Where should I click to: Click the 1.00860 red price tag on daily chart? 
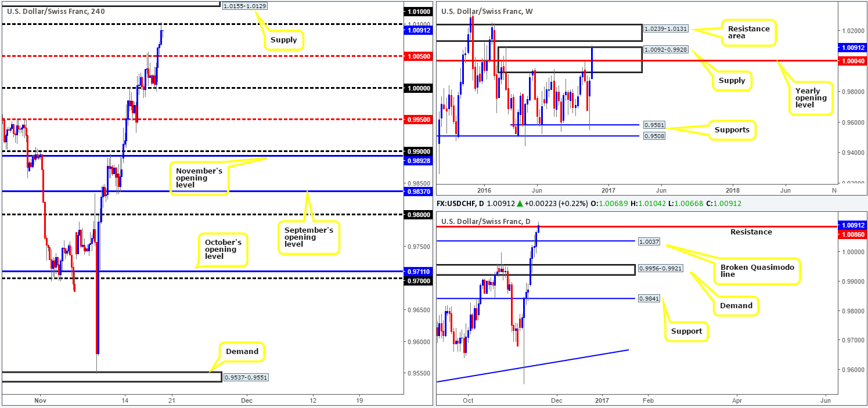coord(852,233)
